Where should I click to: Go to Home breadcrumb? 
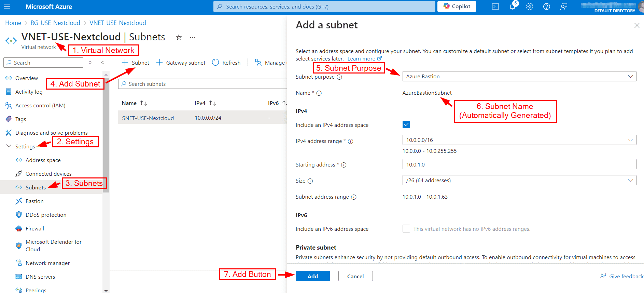tap(13, 23)
